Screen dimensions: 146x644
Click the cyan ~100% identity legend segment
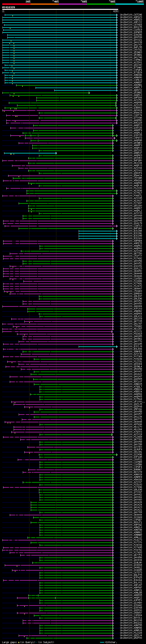(x=130, y=4)
